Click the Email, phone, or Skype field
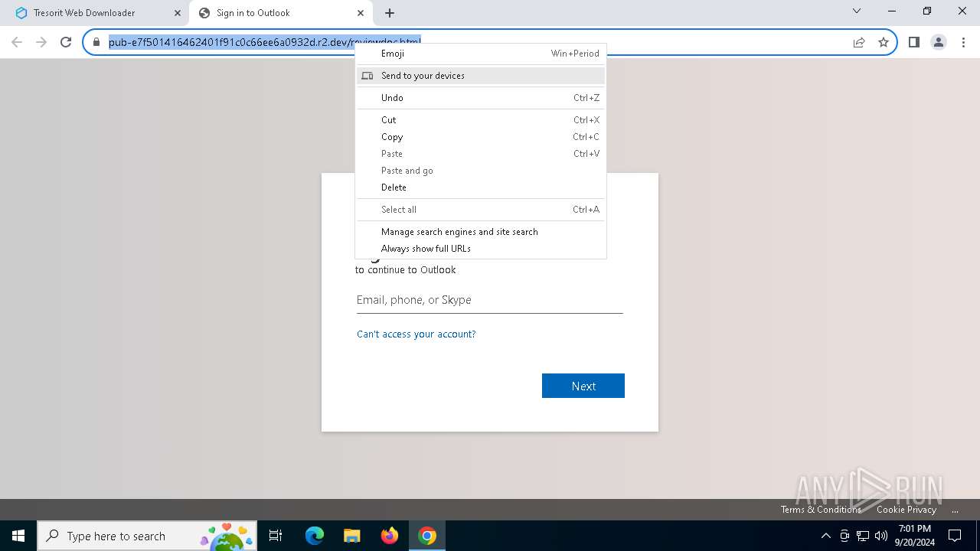Viewport: 980px width, 551px height. 490,300
